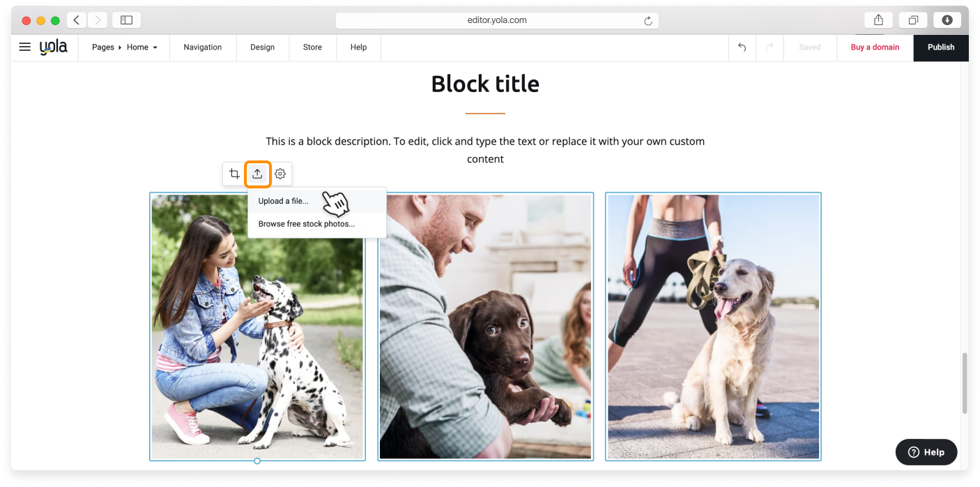The image size is (980, 487).
Task: Expand the Pages Home dropdown
Action: [125, 47]
